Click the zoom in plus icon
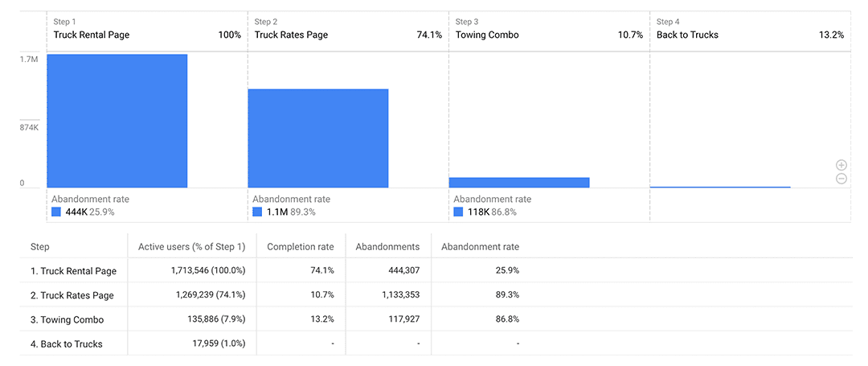The width and height of the screenshot is (868, 366). point(841,165)
